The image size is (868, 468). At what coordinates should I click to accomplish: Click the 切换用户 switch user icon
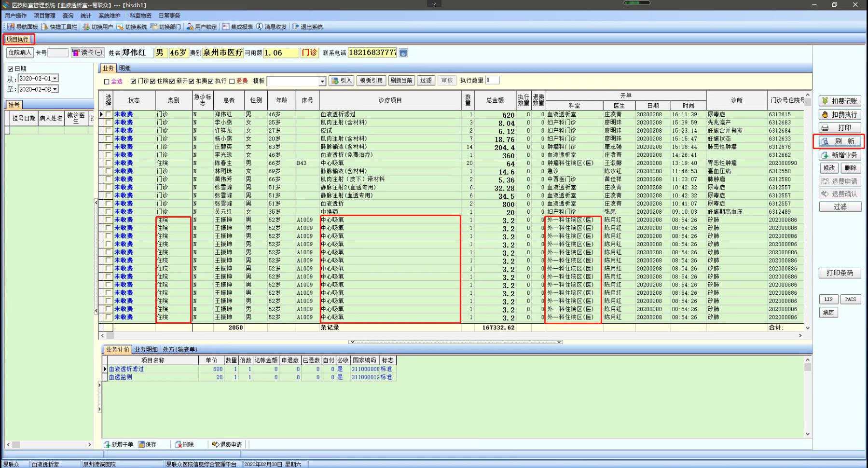[x=86, y=27]
